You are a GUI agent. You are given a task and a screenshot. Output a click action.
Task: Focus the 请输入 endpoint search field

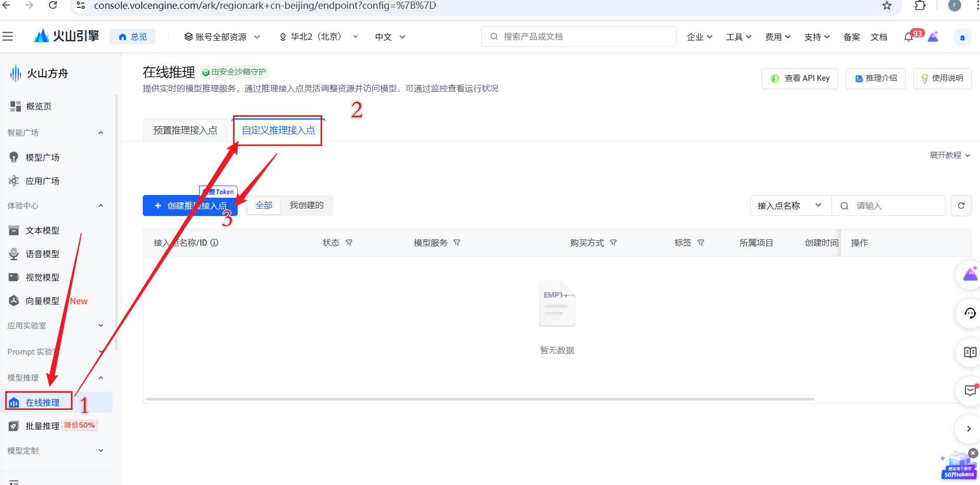tap(888, 205)
